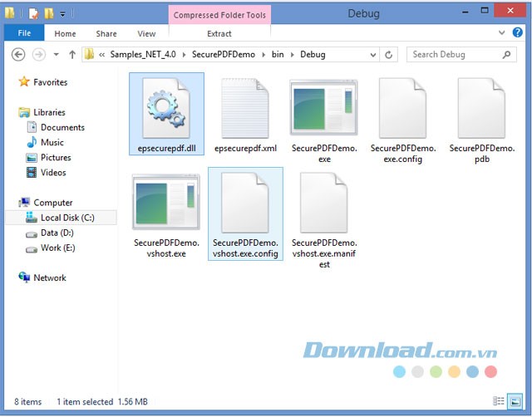Screen dimensions: 532x417
Task: Click 1 item selected 1.56 MB status
Action: [x=102, y=402]
